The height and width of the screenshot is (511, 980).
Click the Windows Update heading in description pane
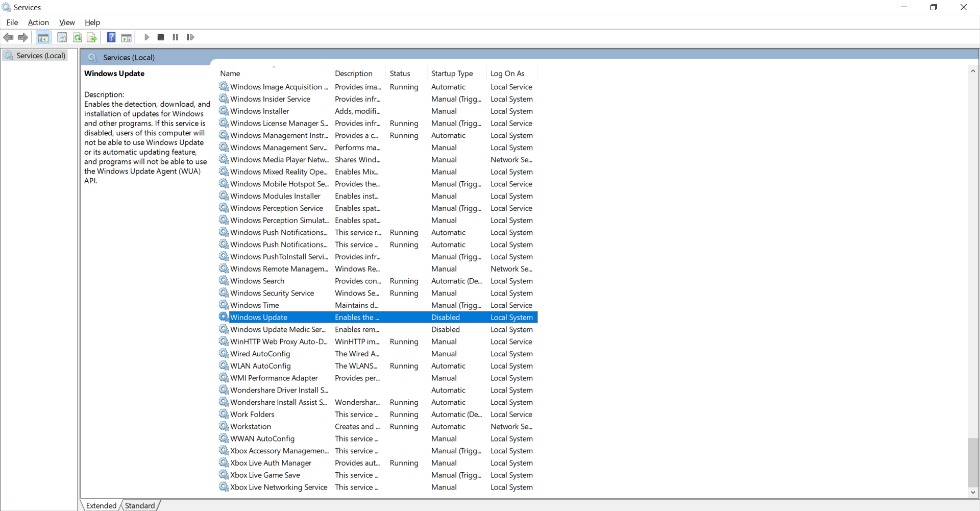pos(114,74)
